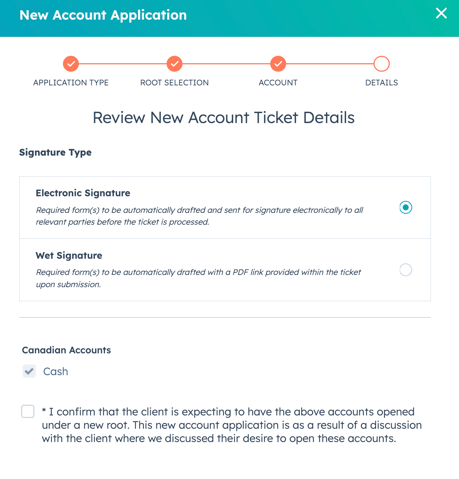Go to DETAILS step label
Viewport: 459px width, 479px height.
(382, 83)
